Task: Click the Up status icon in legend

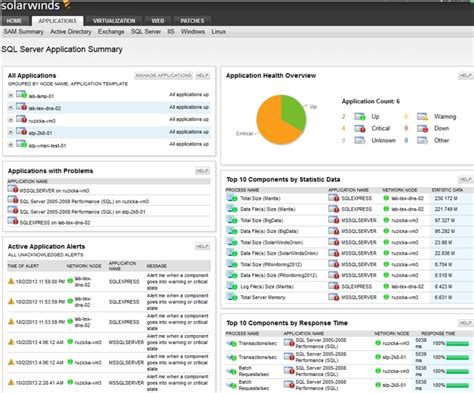Action: pos(360,116)
